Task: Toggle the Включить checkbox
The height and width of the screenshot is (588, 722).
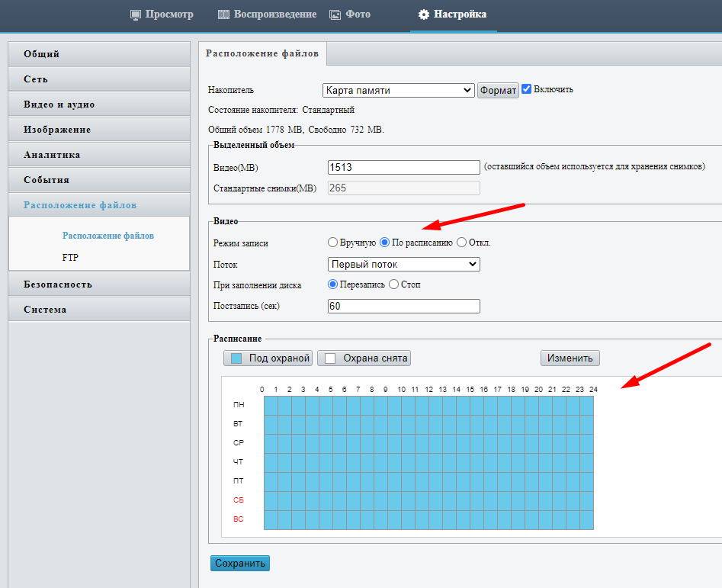Action: tap(526, 89)
